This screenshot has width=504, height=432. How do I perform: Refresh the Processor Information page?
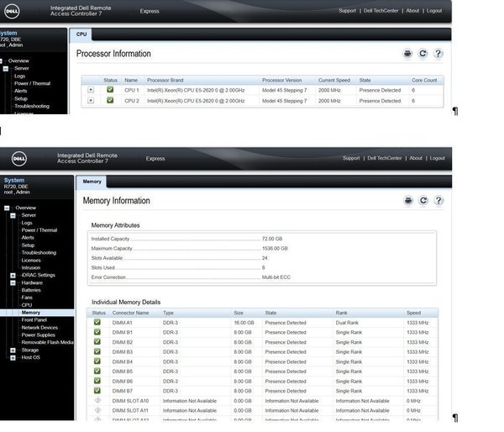point(423,54)
